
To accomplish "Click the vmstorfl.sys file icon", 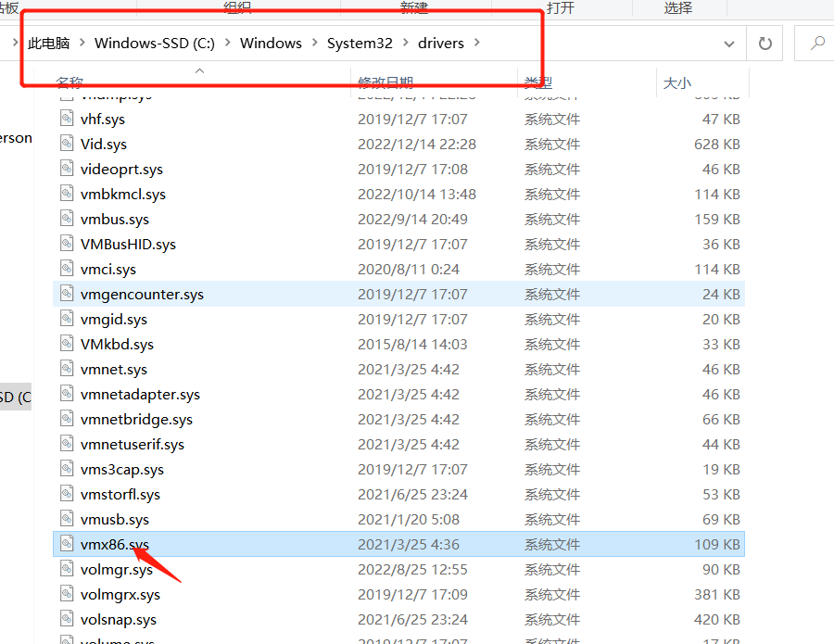I will 67,493.
